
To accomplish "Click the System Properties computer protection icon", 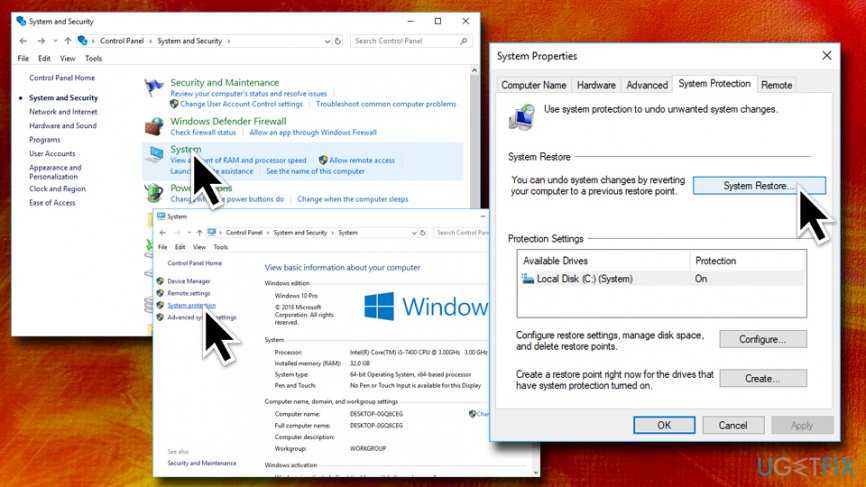I will 521,117.
